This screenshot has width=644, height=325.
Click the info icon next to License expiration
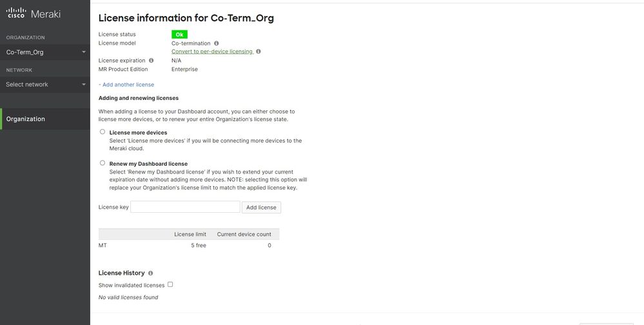click(151, 61)
